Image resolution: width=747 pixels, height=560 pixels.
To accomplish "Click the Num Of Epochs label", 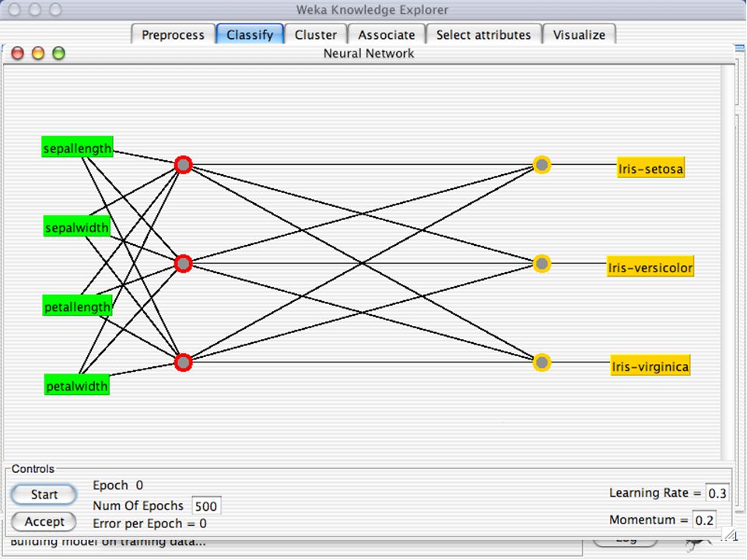I will [139, 506].
